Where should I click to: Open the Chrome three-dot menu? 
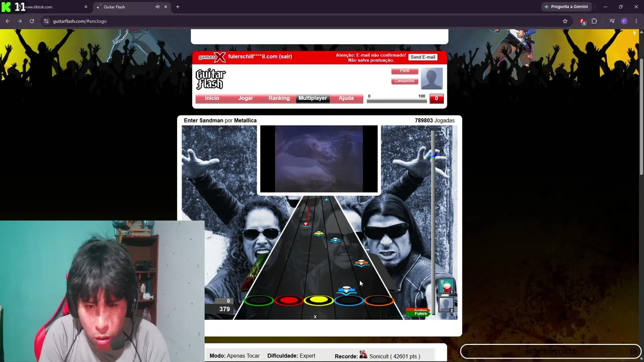pos(636,21)
